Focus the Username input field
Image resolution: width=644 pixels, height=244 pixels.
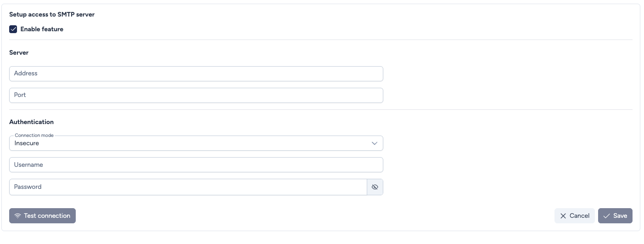196,165
